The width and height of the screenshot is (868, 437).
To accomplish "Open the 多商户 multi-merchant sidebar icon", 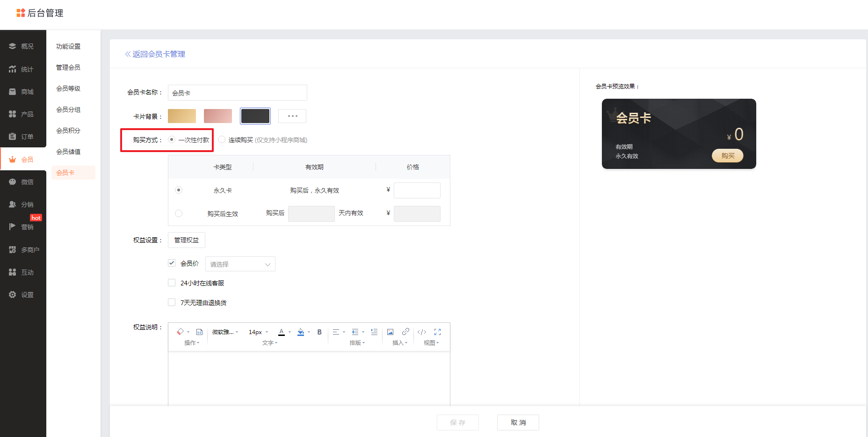I will click(x=13, y=250).
